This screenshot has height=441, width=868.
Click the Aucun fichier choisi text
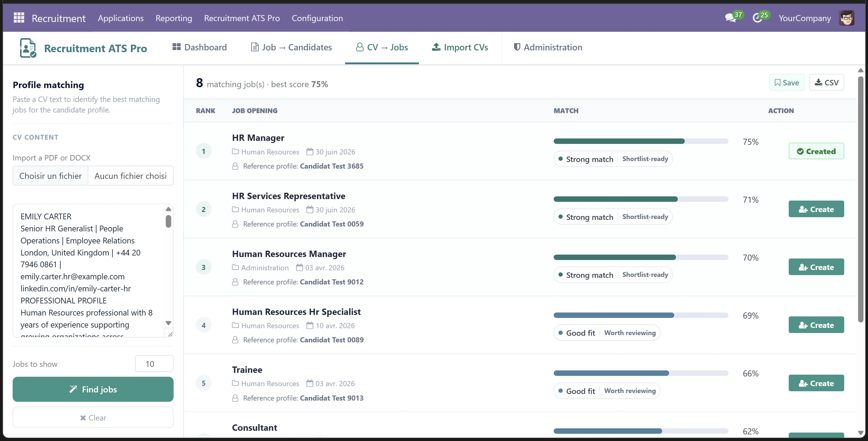131,176
